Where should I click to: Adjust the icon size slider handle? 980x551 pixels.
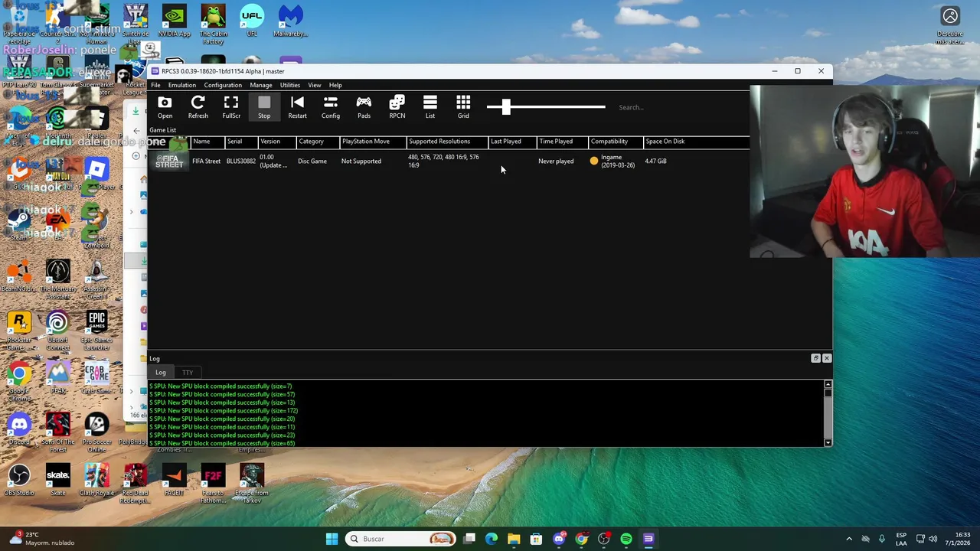[x=506, y=107]
